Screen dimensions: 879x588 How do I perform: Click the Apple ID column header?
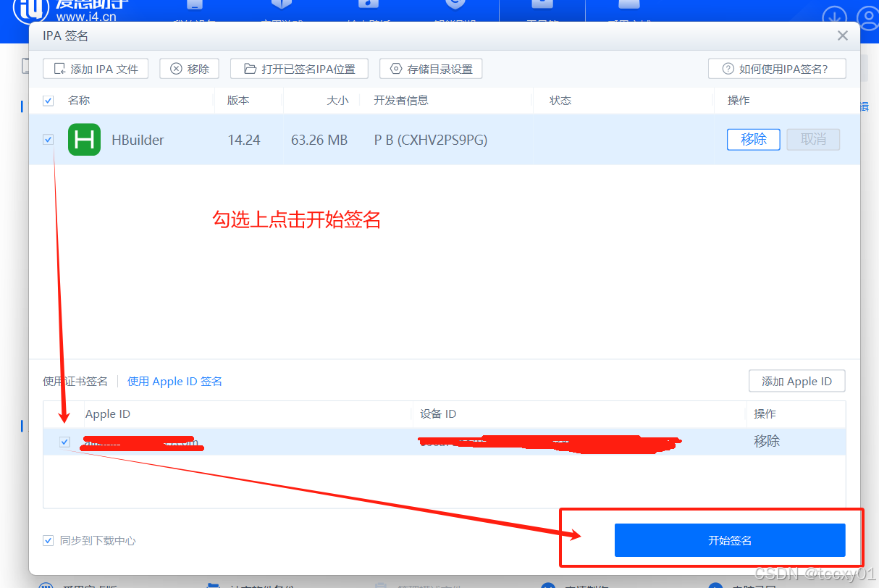point(108,414)
